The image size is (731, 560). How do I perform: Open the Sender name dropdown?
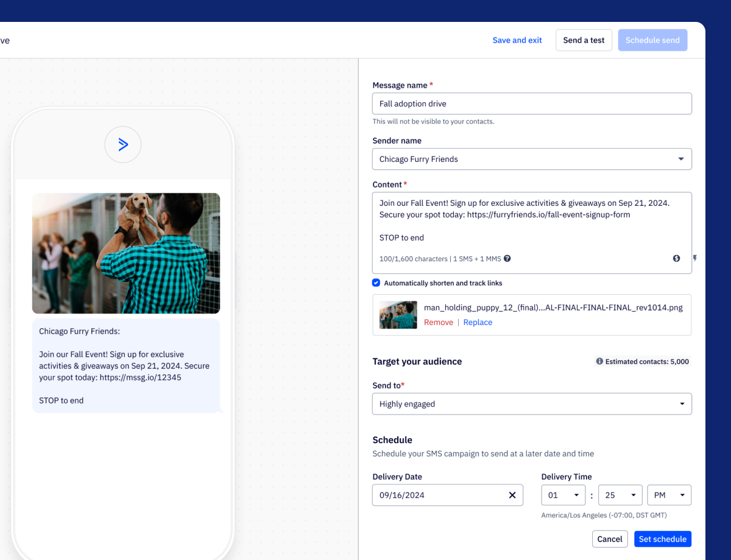coord(532,159)
